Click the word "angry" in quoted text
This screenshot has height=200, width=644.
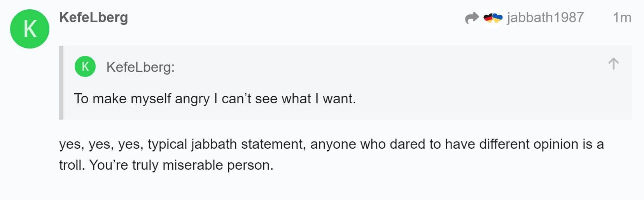point(192,99)
